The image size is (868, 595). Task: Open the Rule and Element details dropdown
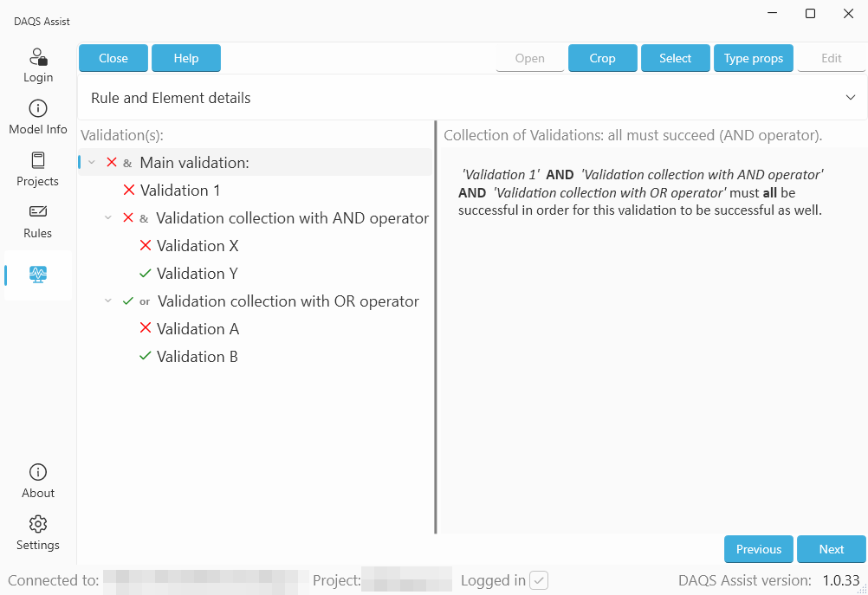[851, 97]
